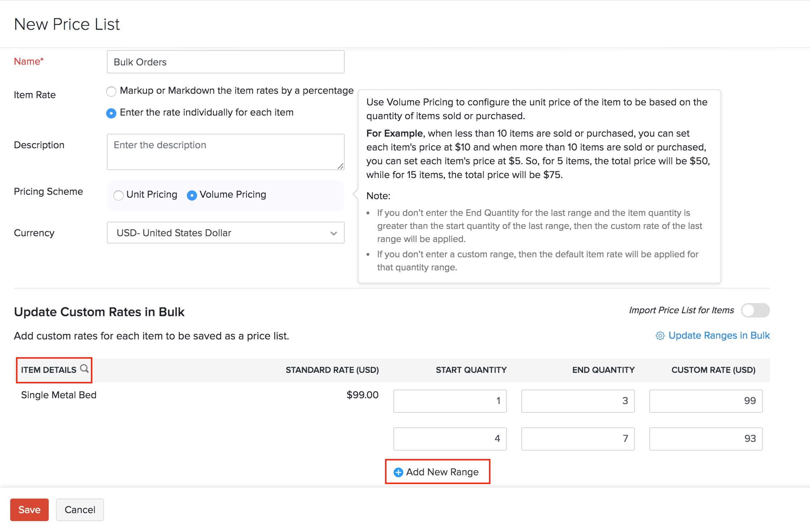Click the resize handle on the description box
The height and width of the screenshot is (532, 810).
(341, 167)
